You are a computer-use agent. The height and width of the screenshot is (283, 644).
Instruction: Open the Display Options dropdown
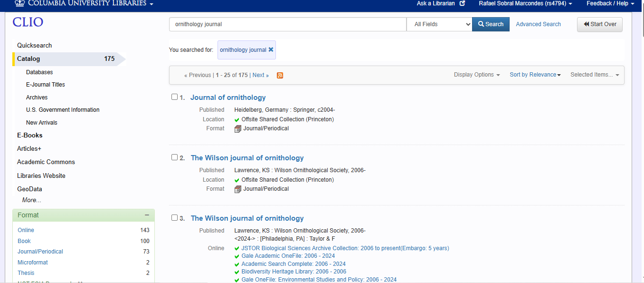click(x=476, y=75)
